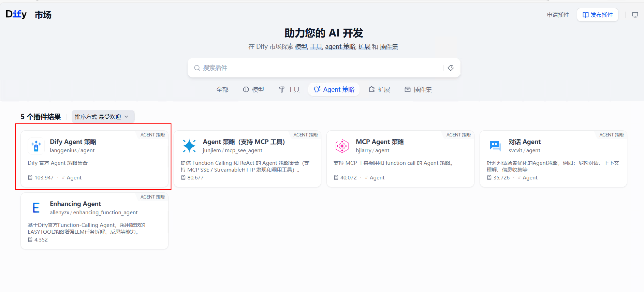
Task: Switch to the 扩展 tab
Action: [379, 89]
